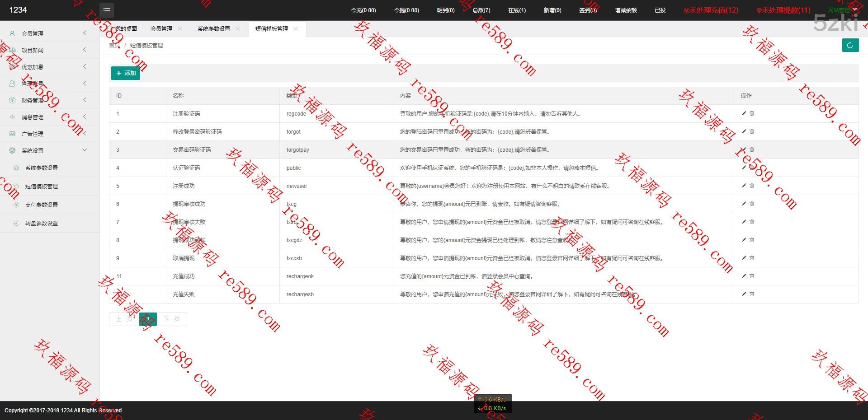The image size is (868, 420).
Task: Click the 添加 button to add template
Action: 126,73
